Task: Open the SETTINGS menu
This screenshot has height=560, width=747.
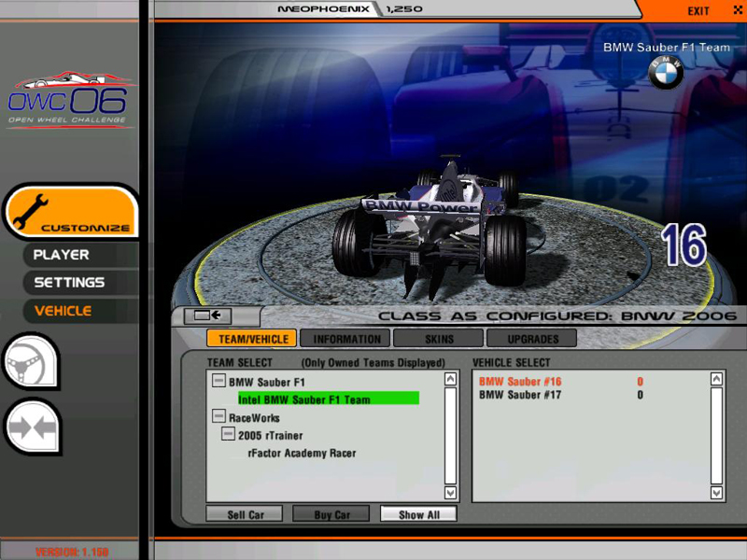Action: (x=80, y=283)
